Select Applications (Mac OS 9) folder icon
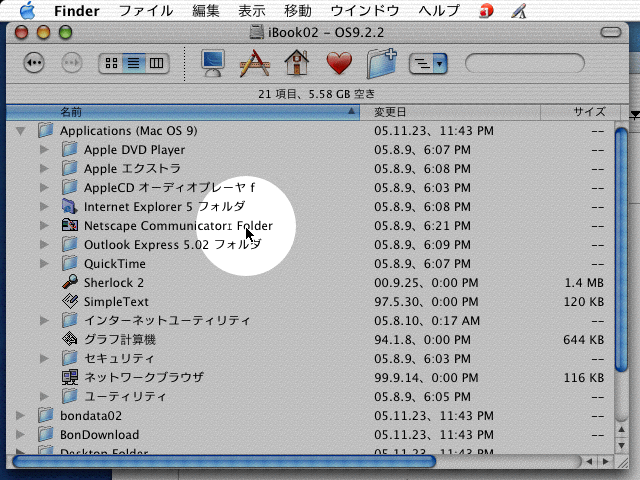 [46, 130]
